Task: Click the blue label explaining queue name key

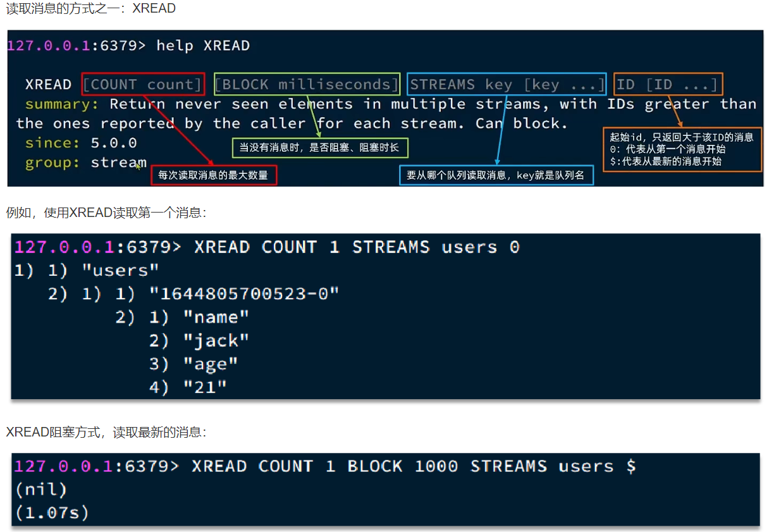Action: coord(496,175)
